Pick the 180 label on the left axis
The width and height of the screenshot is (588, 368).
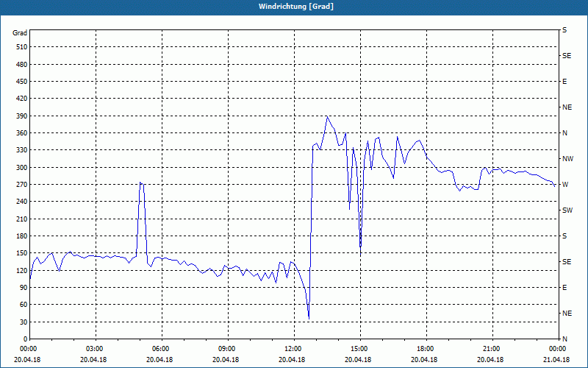(x=22, y=236)
